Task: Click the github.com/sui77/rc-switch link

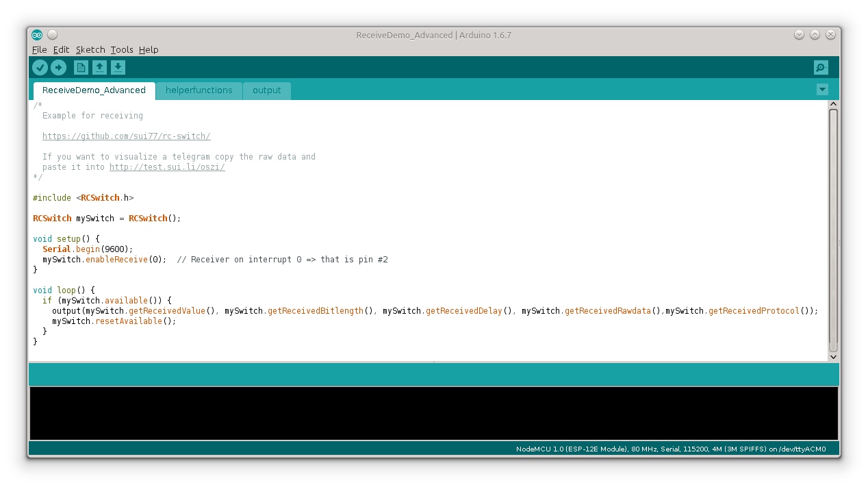Action: 126,136
